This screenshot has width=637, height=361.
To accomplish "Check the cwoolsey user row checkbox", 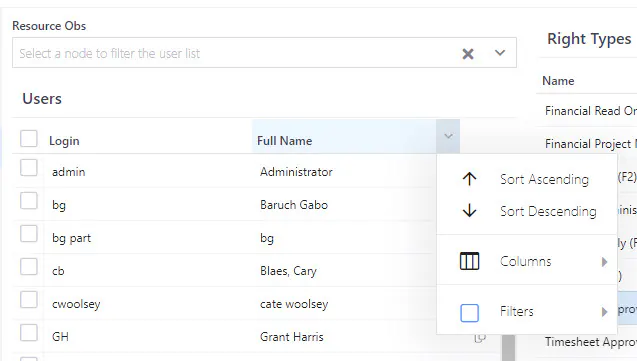I will tap(29, 300).
